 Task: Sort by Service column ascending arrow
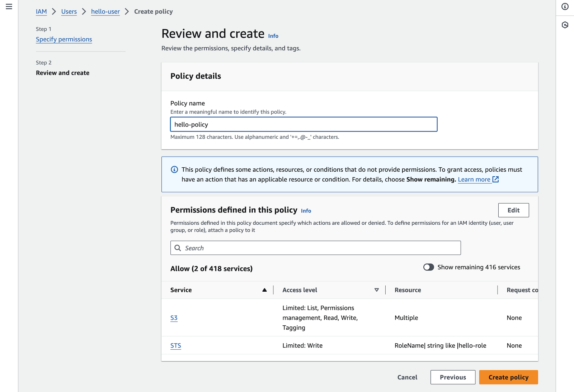(264, 290)
